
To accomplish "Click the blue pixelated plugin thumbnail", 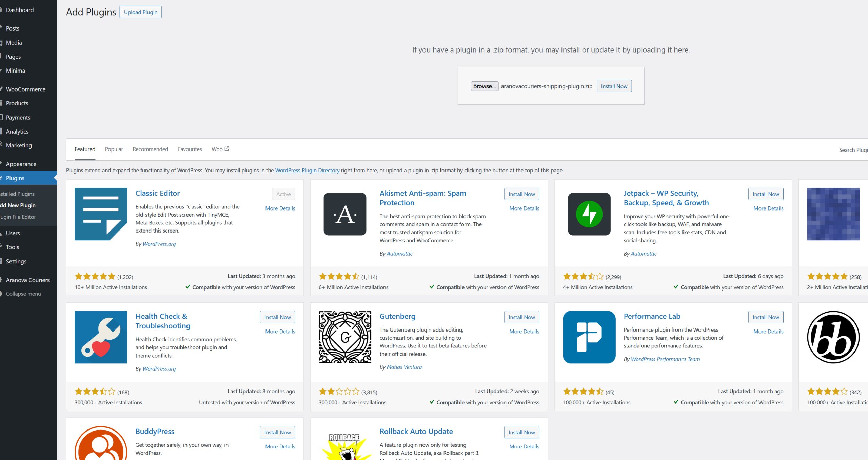I will tap(833, 214).
